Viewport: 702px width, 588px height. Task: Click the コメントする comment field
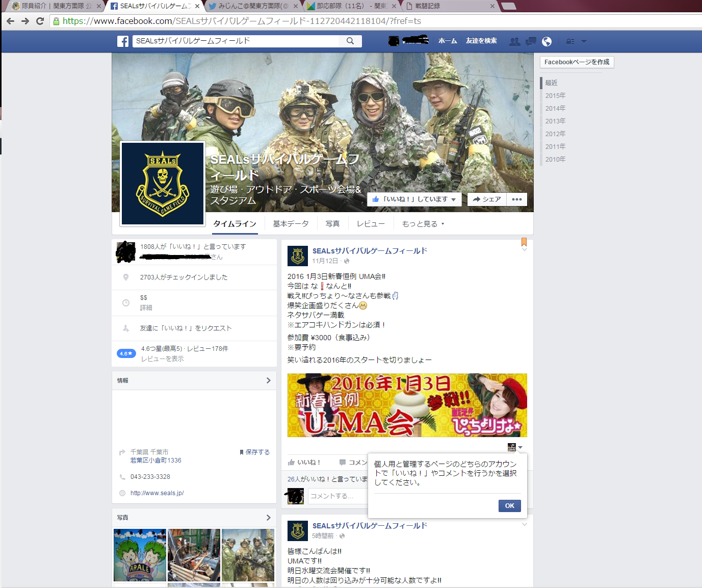[337, 496]
